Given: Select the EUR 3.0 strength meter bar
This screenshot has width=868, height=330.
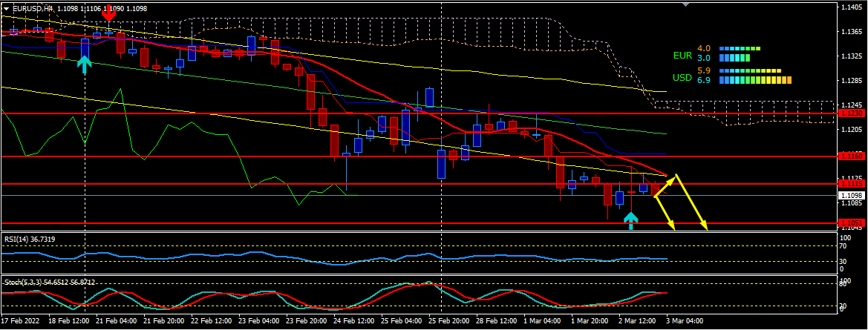Looking at the screenshot, I should click(x=734, y=58).
